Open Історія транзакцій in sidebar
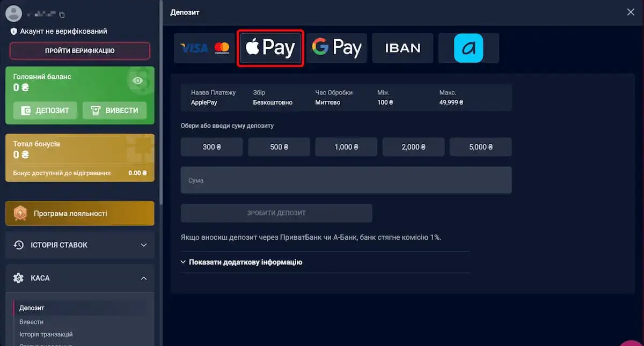The width and height of the screenshot is (644, 346). point(46,334)
